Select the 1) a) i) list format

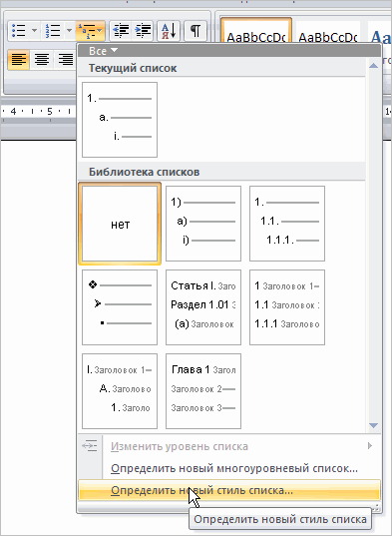click(203, 224)
